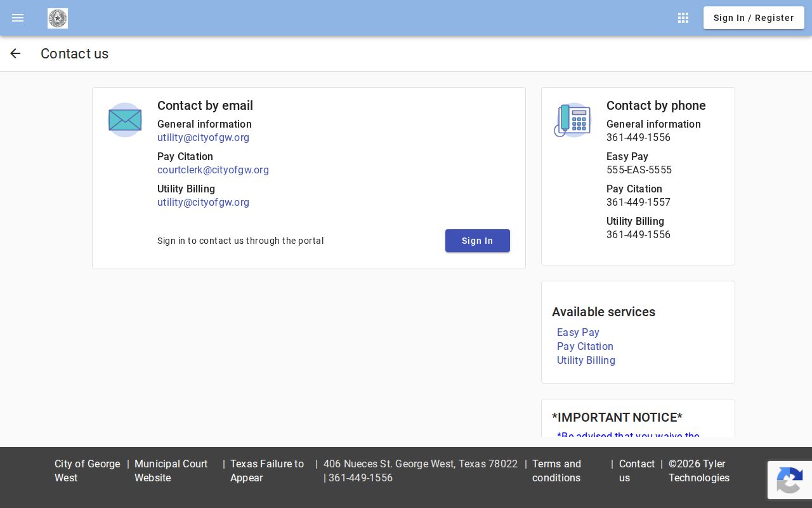Click the blue Sign In button
Viewport: 812px width, 508px height.
478,241
